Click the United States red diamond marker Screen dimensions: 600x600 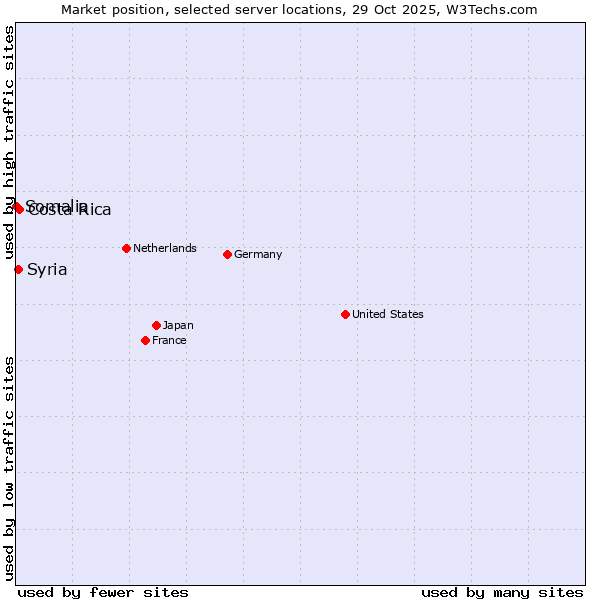coord(345,314)
